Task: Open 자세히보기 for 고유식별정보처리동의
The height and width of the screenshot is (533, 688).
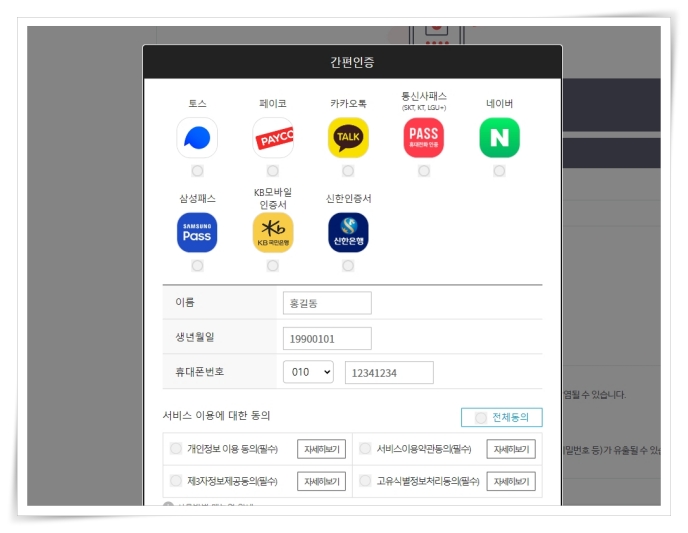Action: point(511,481)
